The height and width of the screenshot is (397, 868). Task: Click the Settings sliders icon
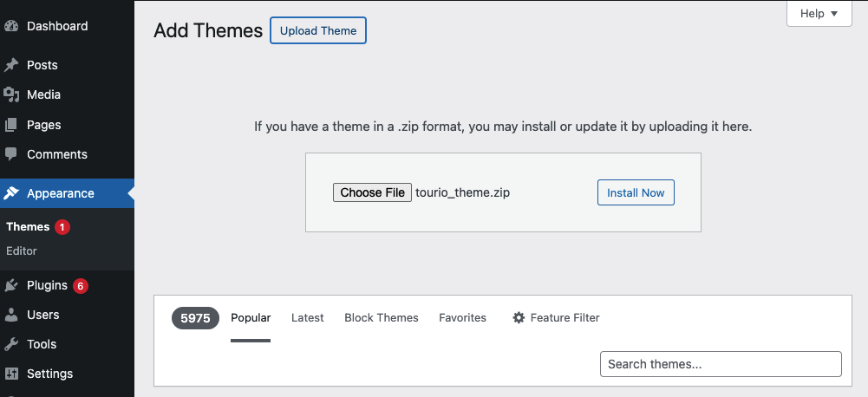pyautogui.click(x=11, y=374)
